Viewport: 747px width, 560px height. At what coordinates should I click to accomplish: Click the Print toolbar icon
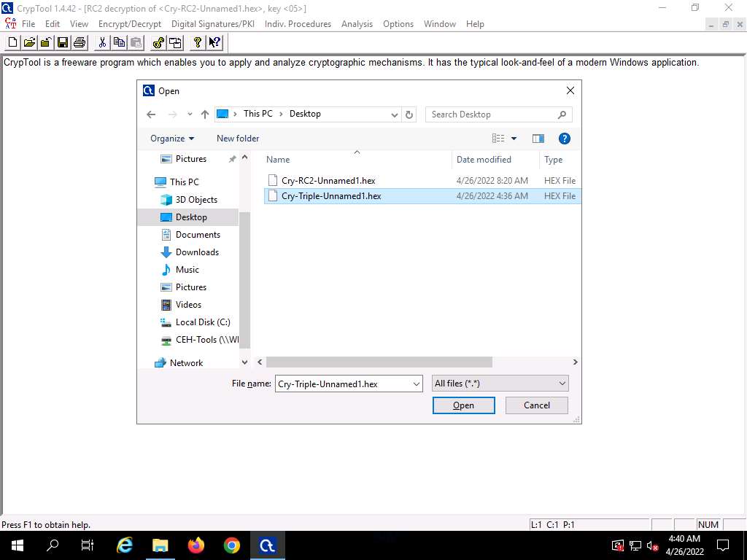(80, 42)
